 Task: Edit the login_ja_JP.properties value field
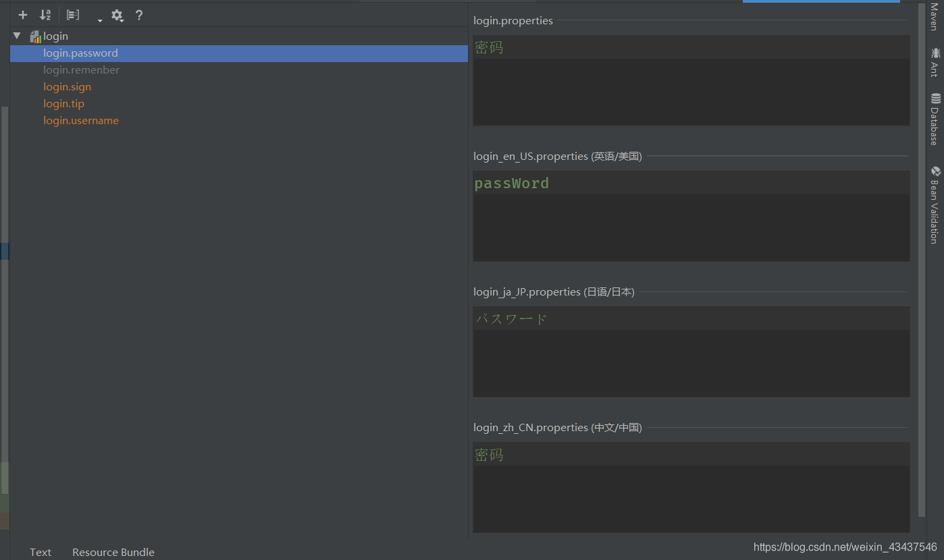click(691, 352)
